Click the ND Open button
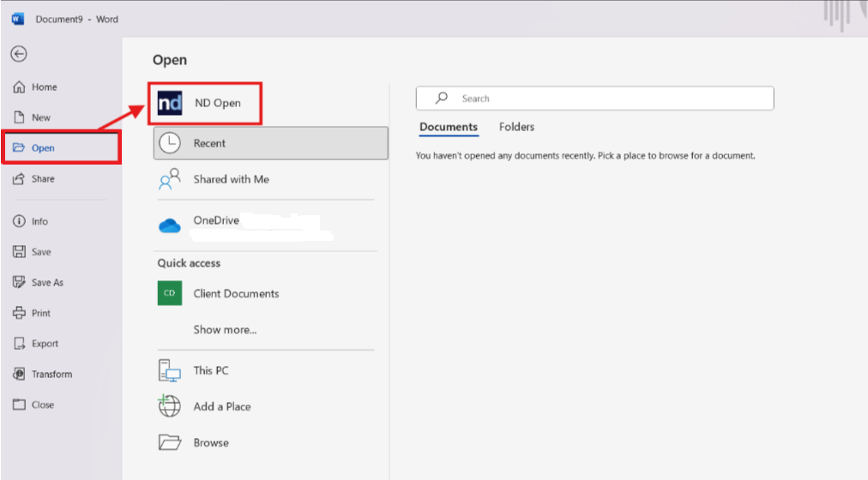The image size is (868, 480). 205,104
